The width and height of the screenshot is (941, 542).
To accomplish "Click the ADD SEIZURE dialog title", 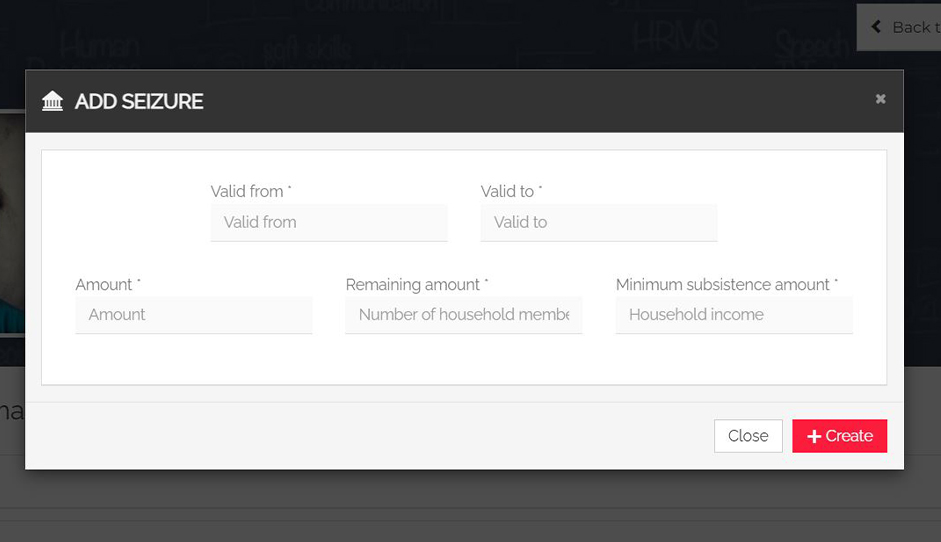I will click(139, 101).
